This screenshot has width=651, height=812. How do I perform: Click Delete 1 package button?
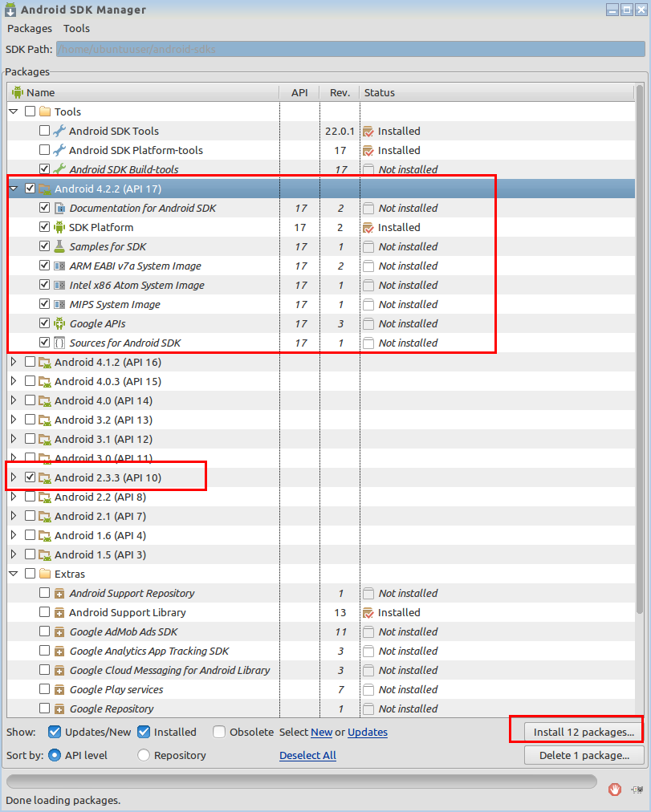point(584,755)
